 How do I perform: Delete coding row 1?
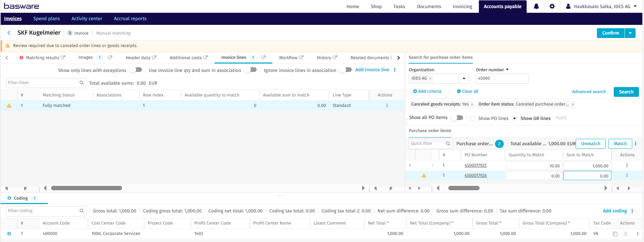626,234
